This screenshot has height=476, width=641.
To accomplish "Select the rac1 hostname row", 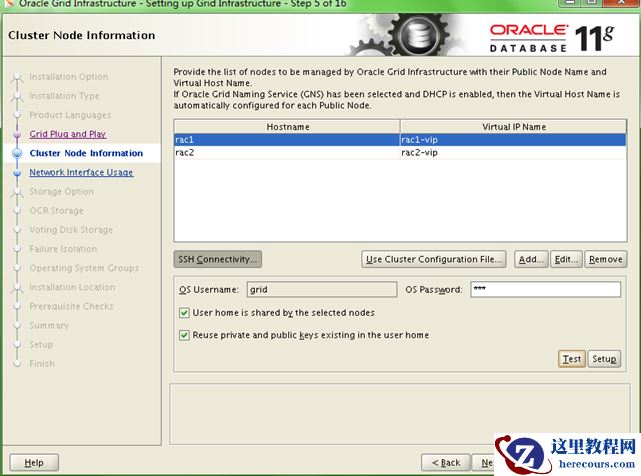I will 287,140.
